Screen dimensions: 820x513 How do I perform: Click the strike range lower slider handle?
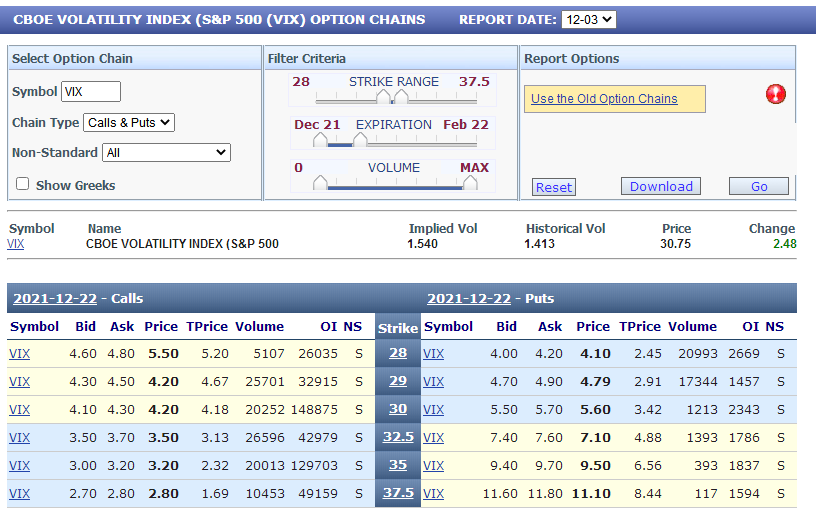[383, 97]
